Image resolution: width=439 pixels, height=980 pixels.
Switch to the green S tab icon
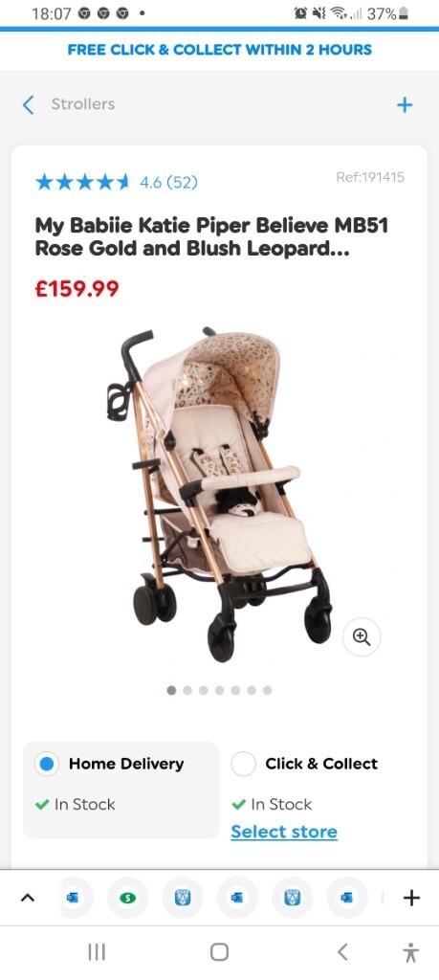[127, 898]
